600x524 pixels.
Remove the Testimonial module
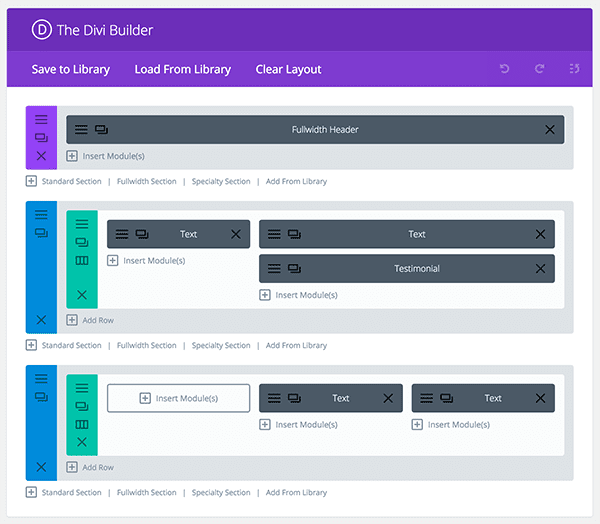tap(540, 269)
